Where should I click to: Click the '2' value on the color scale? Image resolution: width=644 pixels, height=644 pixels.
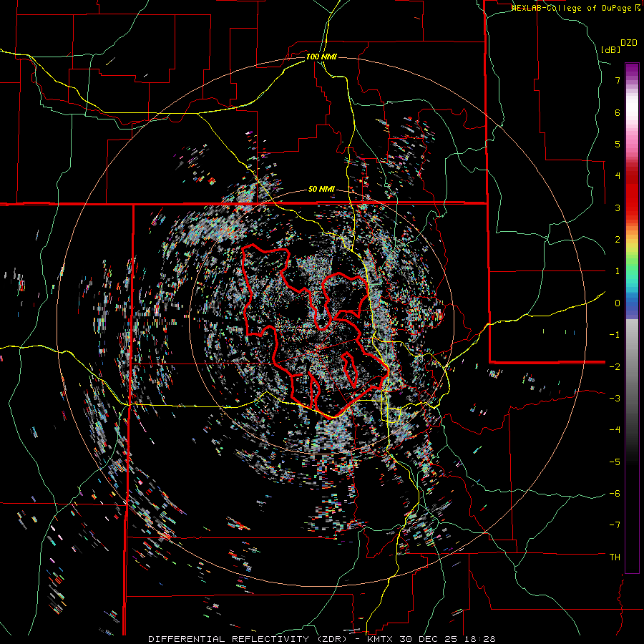tap(618, 240)
